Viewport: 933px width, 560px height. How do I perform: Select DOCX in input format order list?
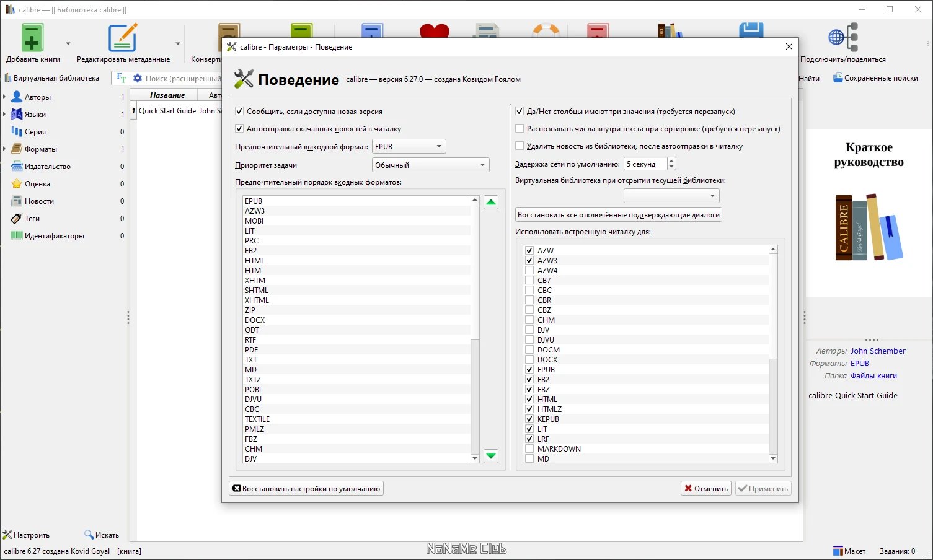357,320
